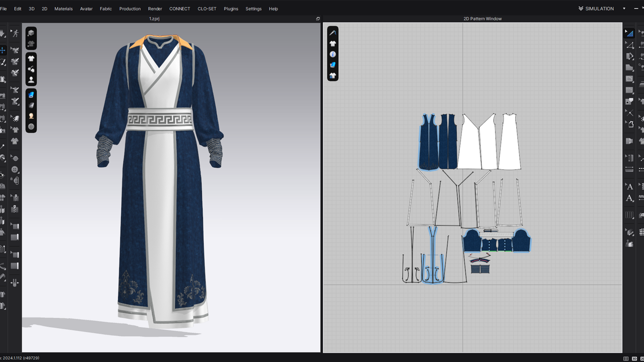This screenshot has width=644, height=362.
Task: Click the 2D Pattern Window title
Action: tap(483, 19)
